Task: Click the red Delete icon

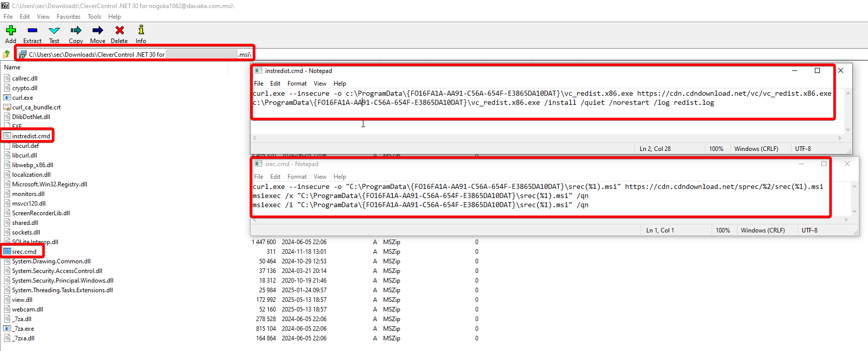Action: [x=119, y=31]
